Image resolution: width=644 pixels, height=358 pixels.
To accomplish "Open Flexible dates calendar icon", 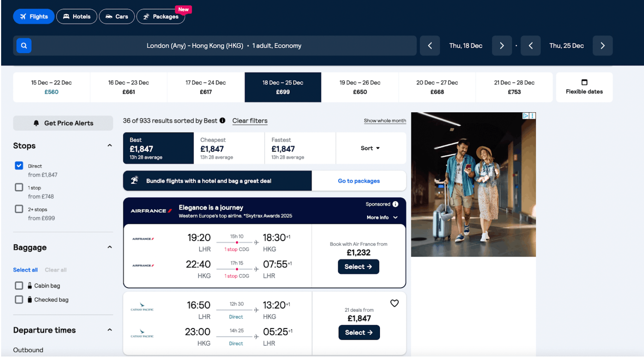I will click(584, 81).
